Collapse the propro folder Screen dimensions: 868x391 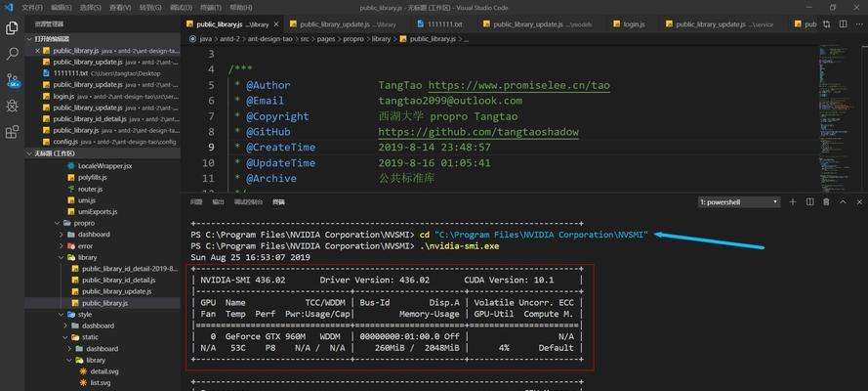[57, 223]
